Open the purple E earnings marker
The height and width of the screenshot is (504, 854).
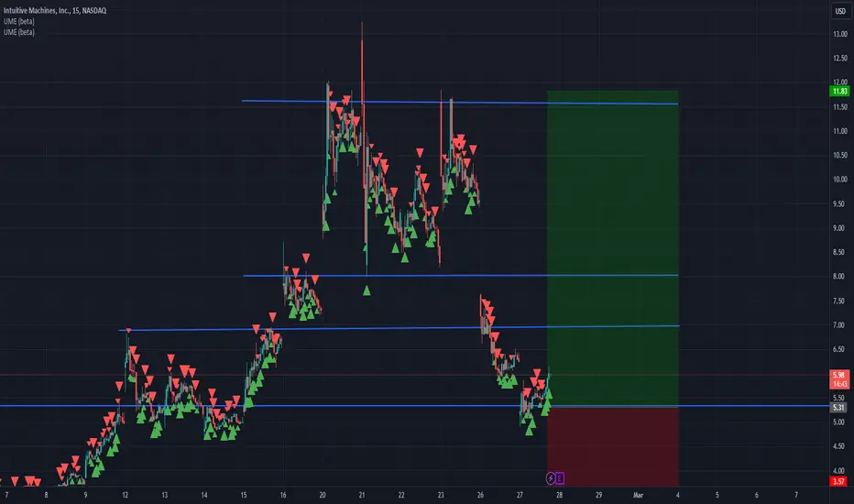tap(560, 478)
